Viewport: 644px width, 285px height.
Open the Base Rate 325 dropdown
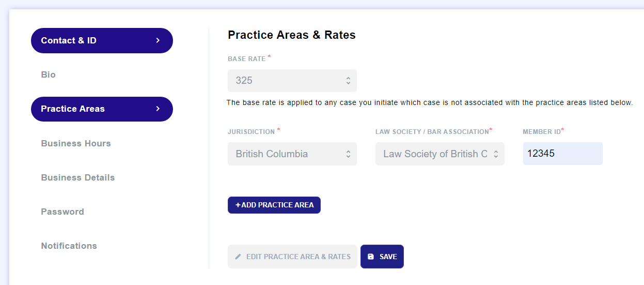click(x=292, y=81)
